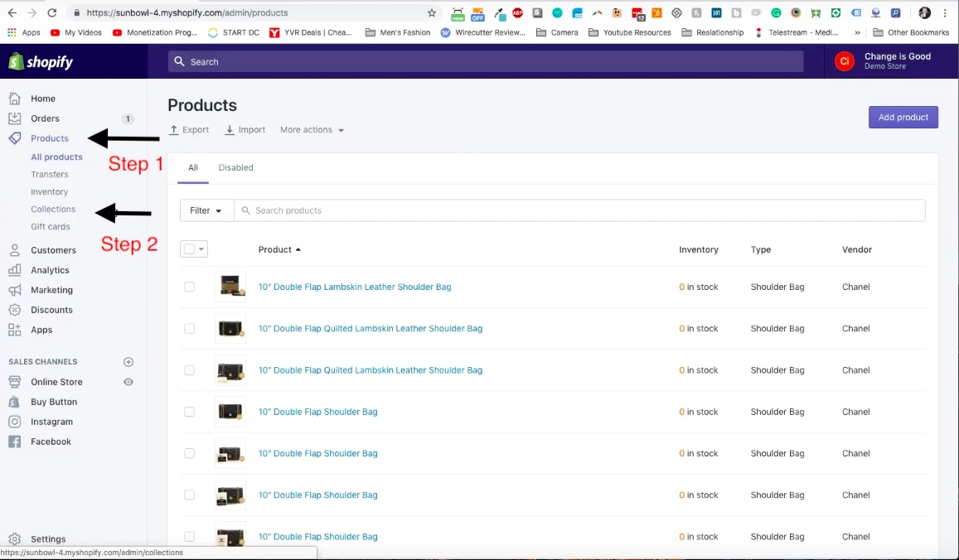This screenshot has width=959, height=560.
Task: Click the top Shopify Search bar
Action: click(486, 62)
